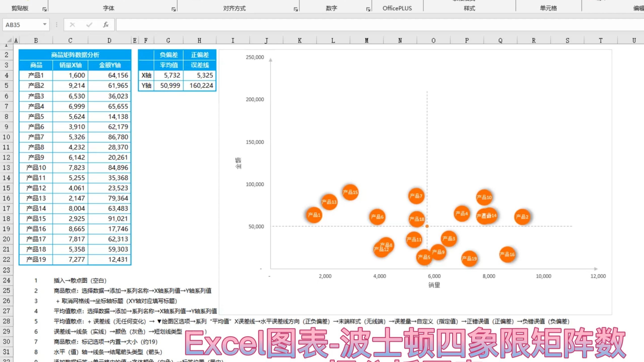
Task: Select cell containing 160,224
Action: (200, 86)
